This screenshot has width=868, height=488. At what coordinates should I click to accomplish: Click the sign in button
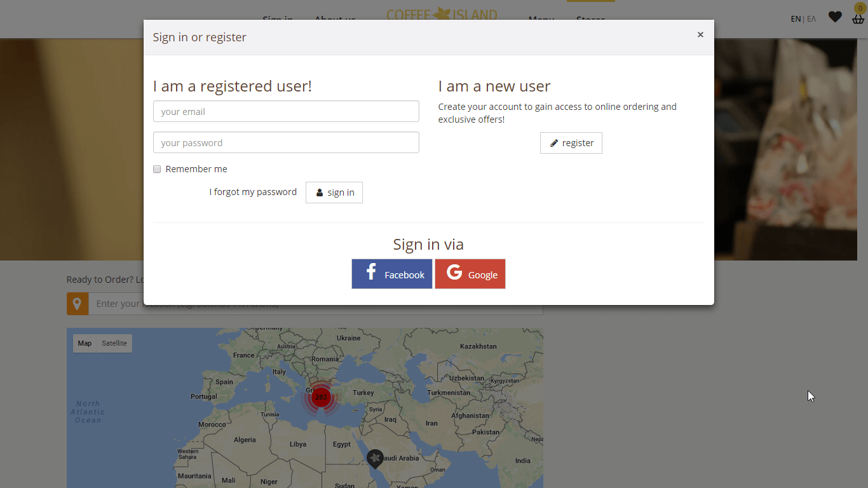[x=334, y=193]
